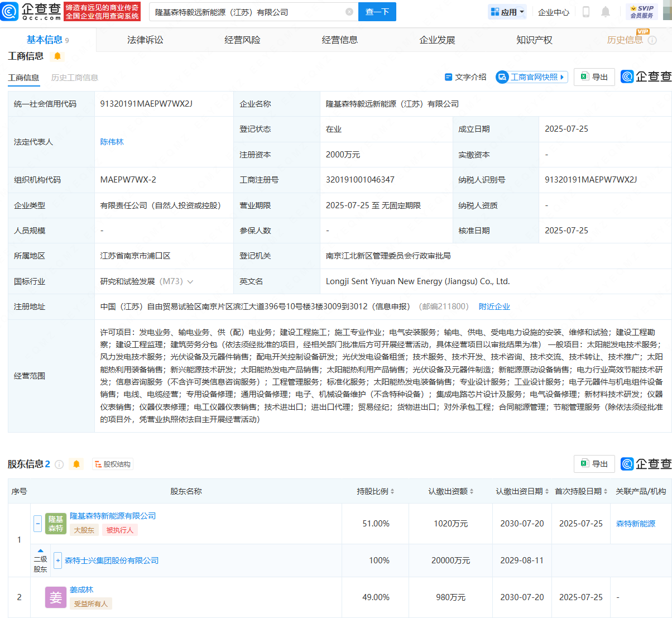Viewport: 672px width, 618px height.
Task: Collapse the 二级股东 section arrow
Action: click(40, 550)
